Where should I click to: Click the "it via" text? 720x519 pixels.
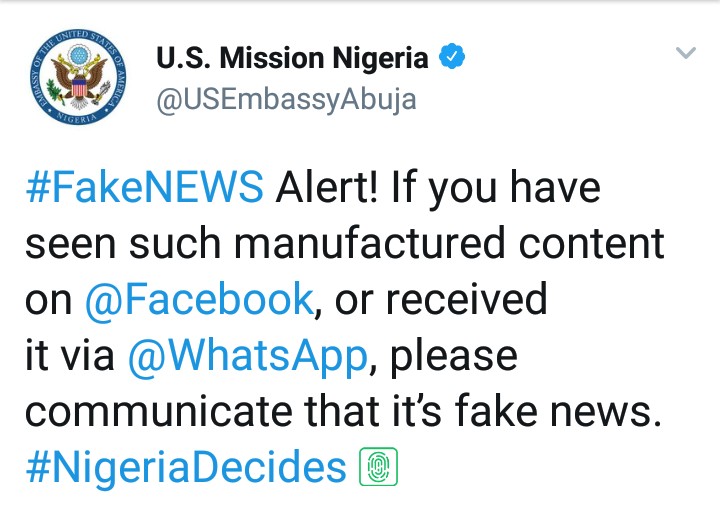click(68, 355)
